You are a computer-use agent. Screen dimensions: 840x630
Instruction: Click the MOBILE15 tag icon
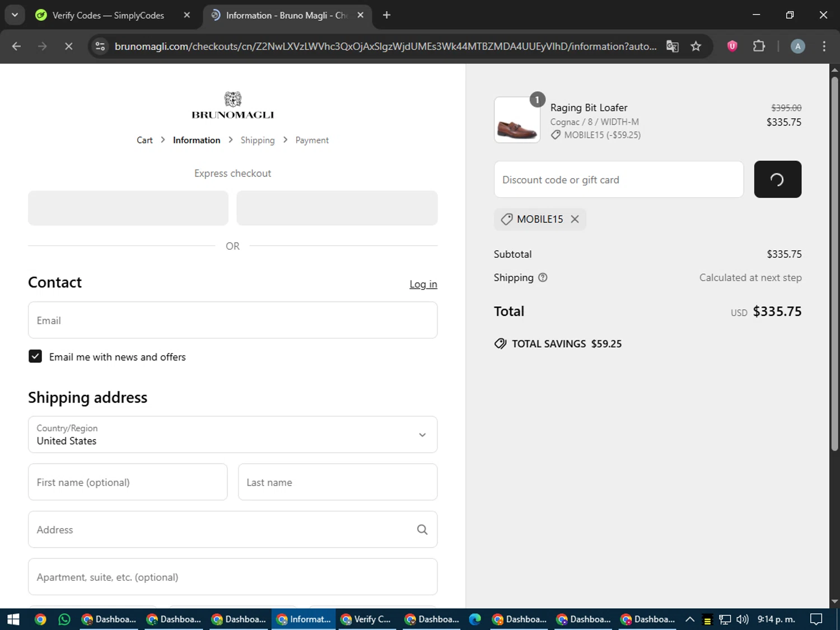coord(506,219)
